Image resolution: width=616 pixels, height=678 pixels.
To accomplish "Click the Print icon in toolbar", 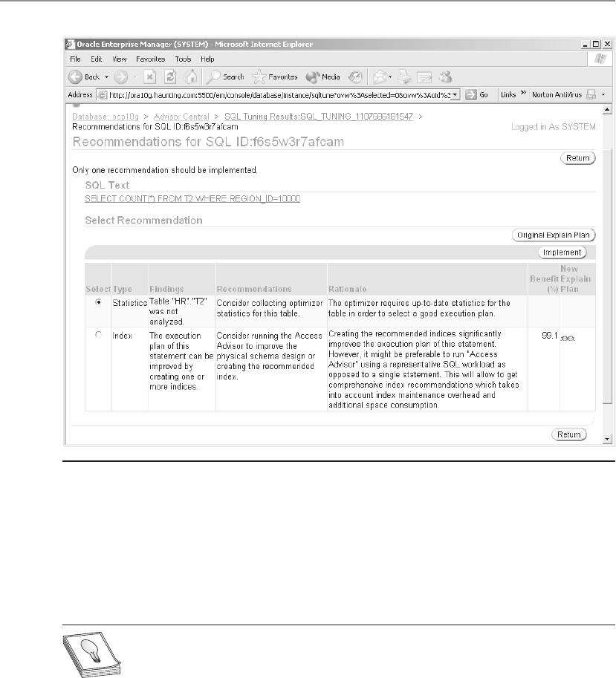I will [404, 77].
